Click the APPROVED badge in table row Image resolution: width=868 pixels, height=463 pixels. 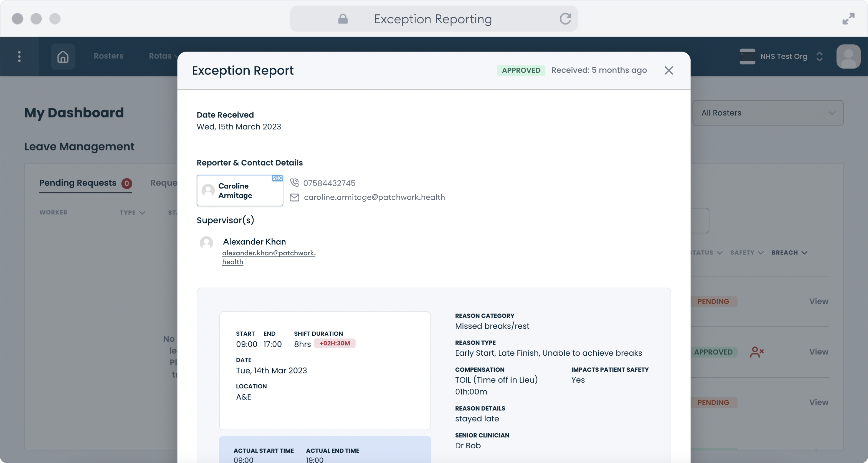pyautogui.click(x=713, y=352)
